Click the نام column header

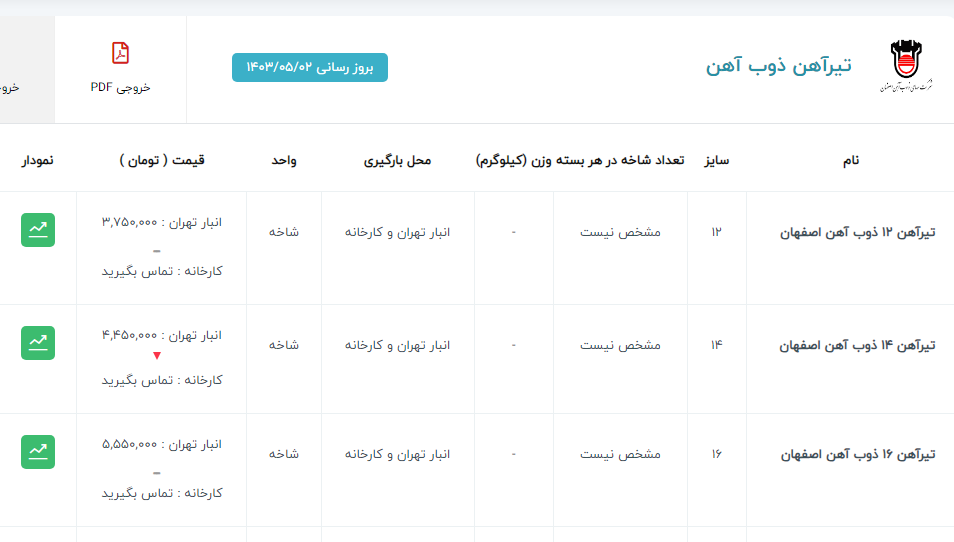pyautogui.click(x=851, y=160)
